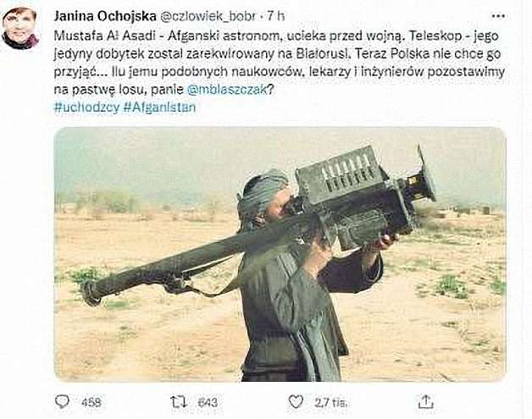Like the tweet with heart icon
Image resolution: width=532 pixels, height=419 pixels.
296,402
